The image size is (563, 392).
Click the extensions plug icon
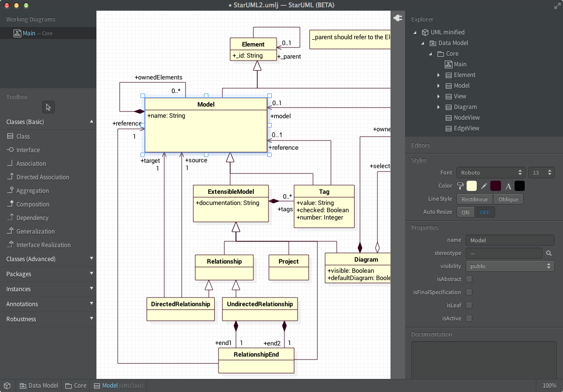(x=398, y=18)
